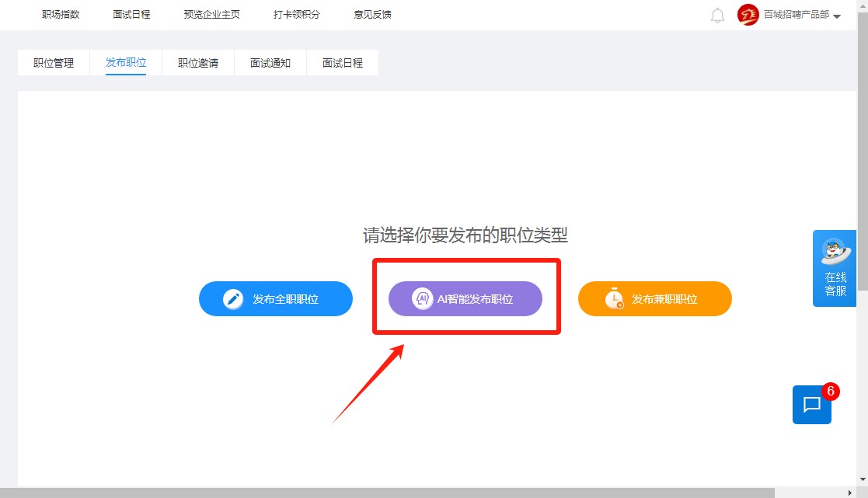868x498 pixels.
Task: Click the pencil icon on 发布全职职位
Action: click(233, 299)
